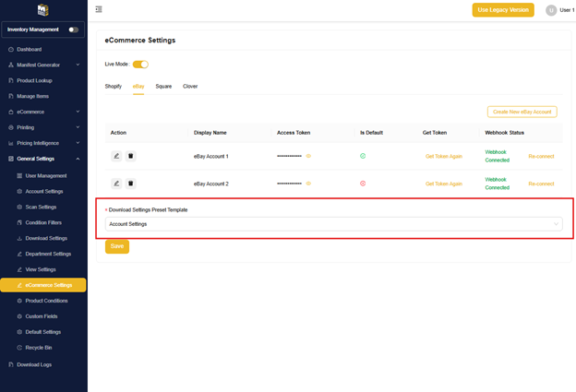Open the Download Settings Preset Template dropdown
The height and width of the screenshot is (392, 576).
point(333,224)
